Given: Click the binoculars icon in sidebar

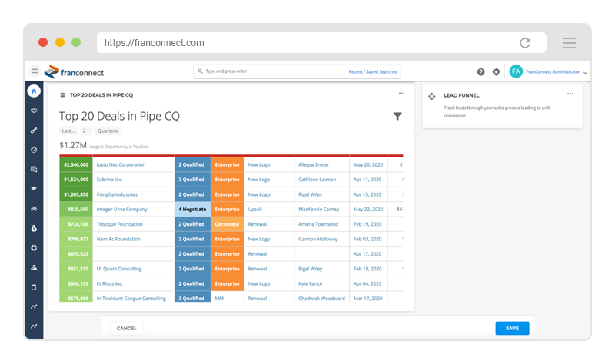Looking at the screenshot, I should point(34,208).
